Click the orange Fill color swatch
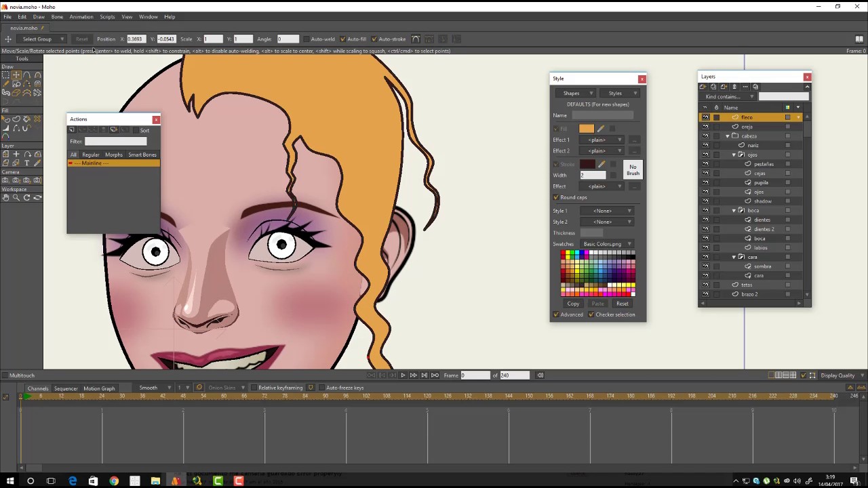Screen dimensions: 868x488 click(587, 129)
